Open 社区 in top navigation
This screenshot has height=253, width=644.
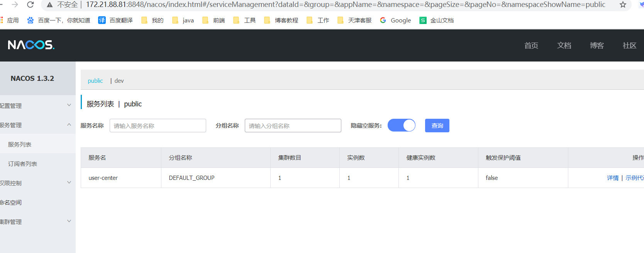[630, 45]
